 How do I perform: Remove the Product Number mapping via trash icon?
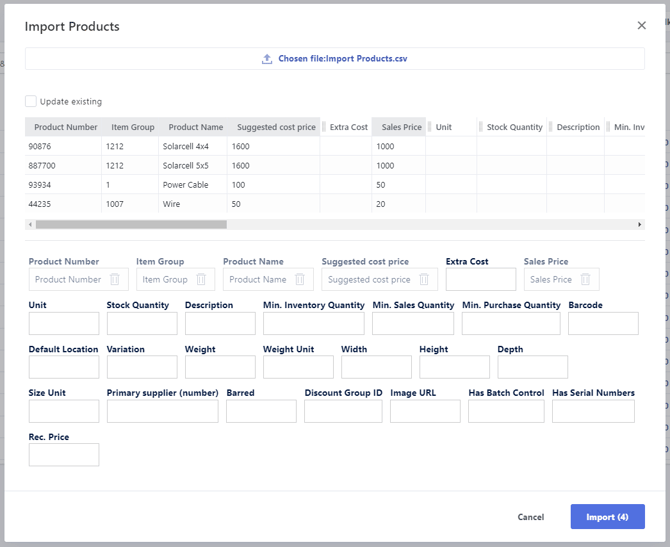point(115,279)
